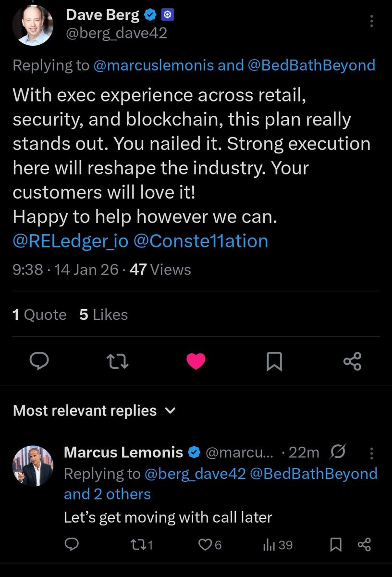The width and height of the screenshot is (392, 577).
Task: View the 5 Likes list
Action: (x=103, y=315)
